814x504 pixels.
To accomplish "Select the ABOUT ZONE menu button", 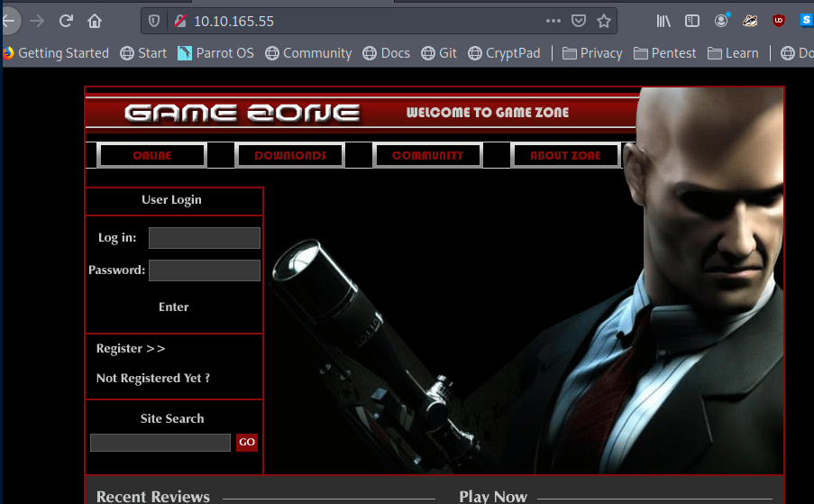I will click(565, 155).
